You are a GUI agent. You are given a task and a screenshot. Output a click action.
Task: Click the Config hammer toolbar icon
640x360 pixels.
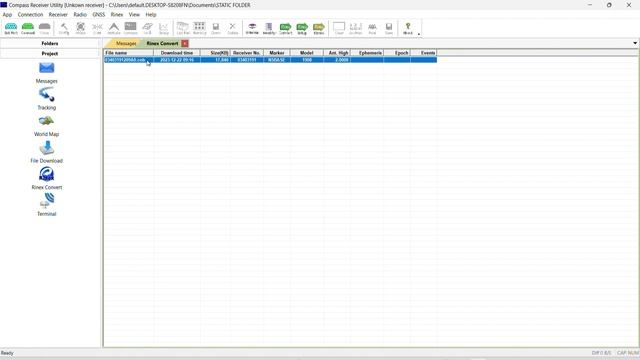pos(64,28)
